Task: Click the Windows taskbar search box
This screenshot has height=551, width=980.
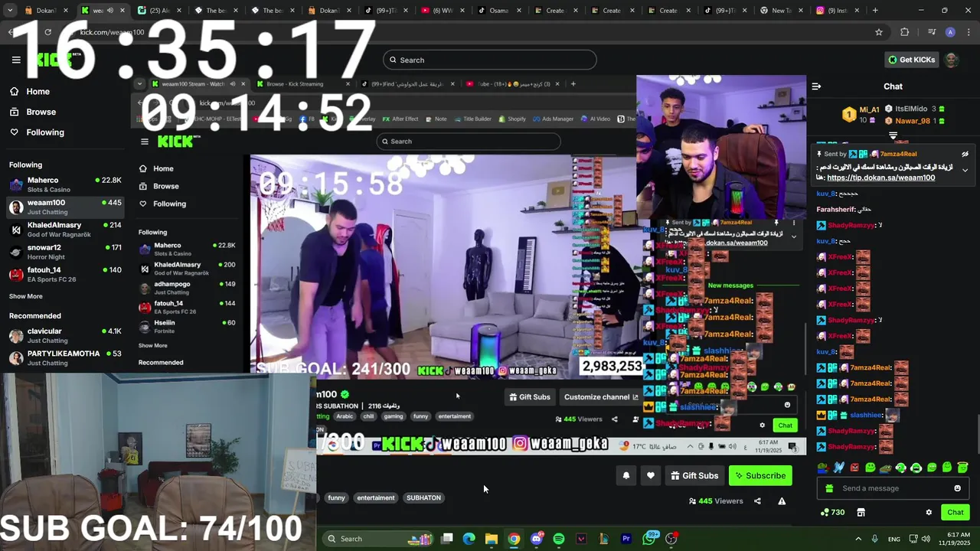Action: coord(378,539)
